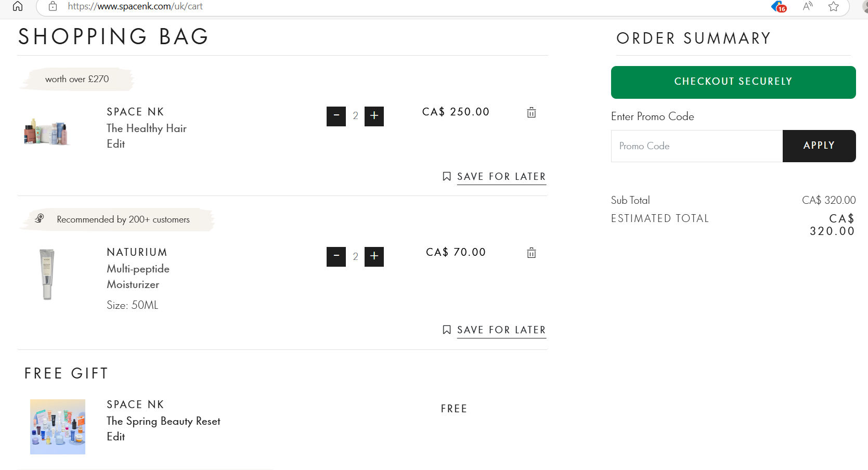Image resolution: width=868 pixels, height=470 pixels.
Task: Click Checkout Securely button
Action: pos(733,82)
